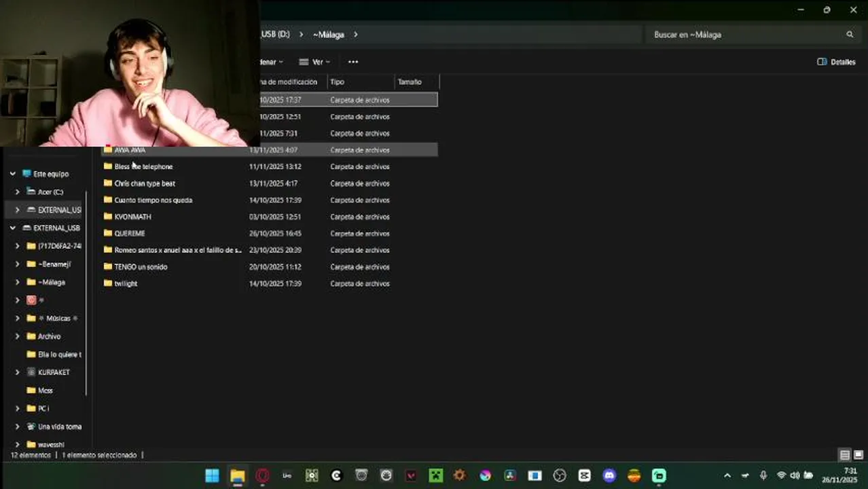Click the Chris chan type beat folder icon

tap(108, 183)
